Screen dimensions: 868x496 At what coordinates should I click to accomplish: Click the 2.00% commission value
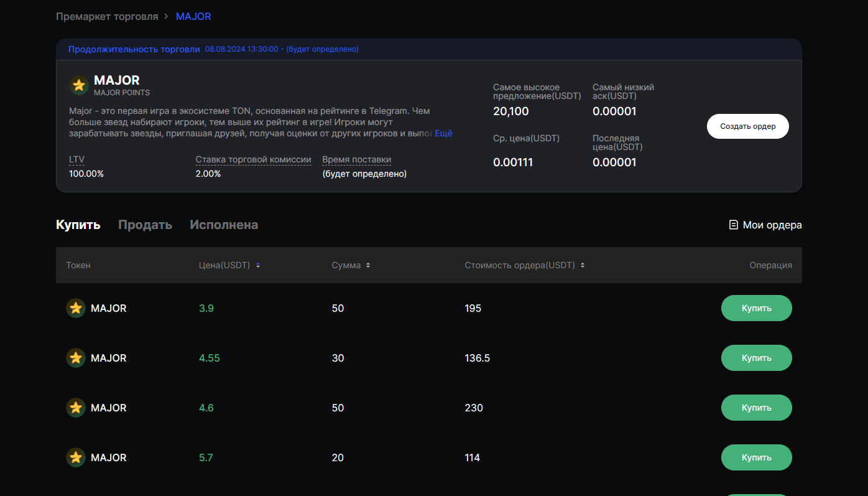[x=208, y=174]
